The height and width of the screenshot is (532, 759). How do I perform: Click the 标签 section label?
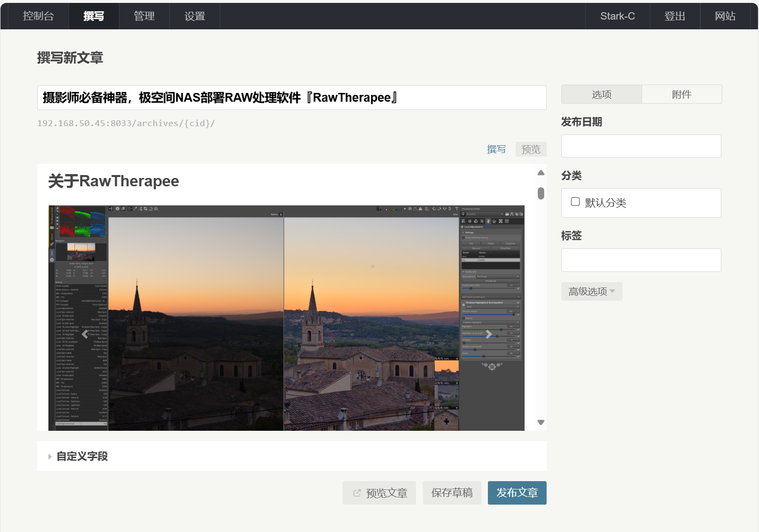[571, 236]
